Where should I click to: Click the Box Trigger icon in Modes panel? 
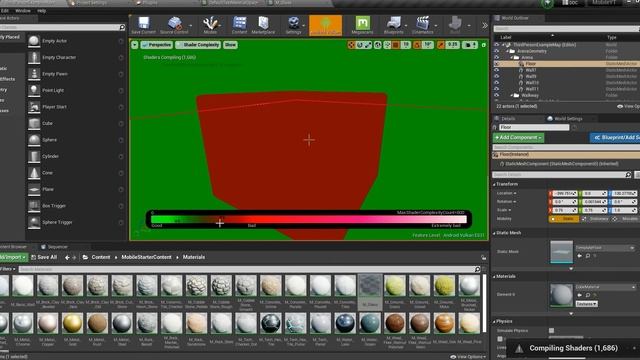pyautogui.click(x=34, y=206)
